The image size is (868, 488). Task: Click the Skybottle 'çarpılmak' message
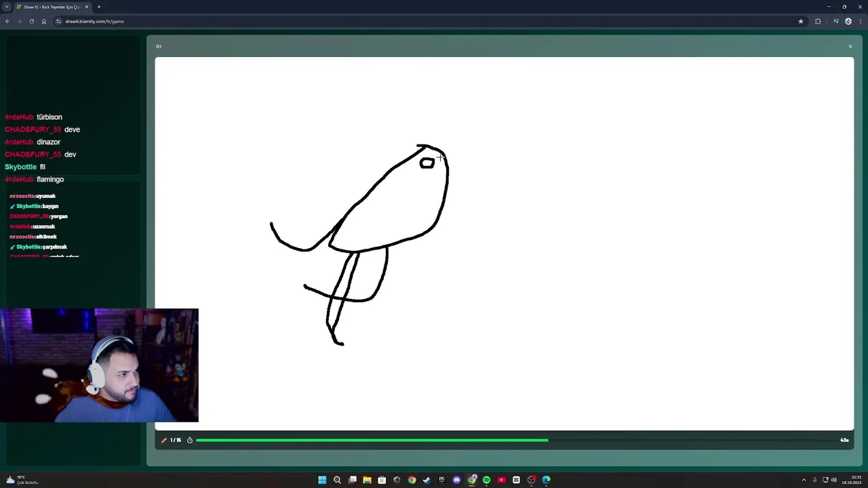click(x=38, y=247)
